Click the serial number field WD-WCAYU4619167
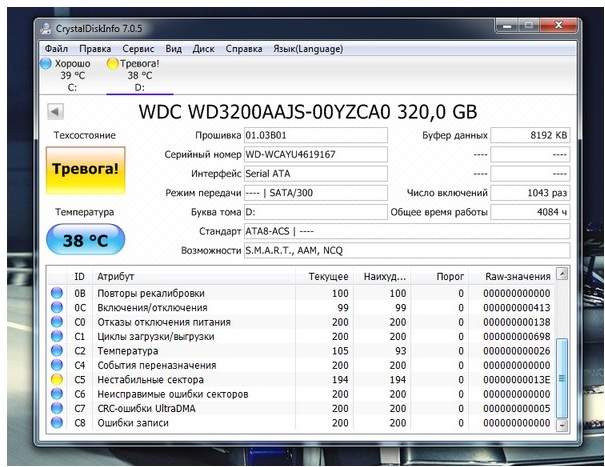605x467 pixels. tap(316, 155)
